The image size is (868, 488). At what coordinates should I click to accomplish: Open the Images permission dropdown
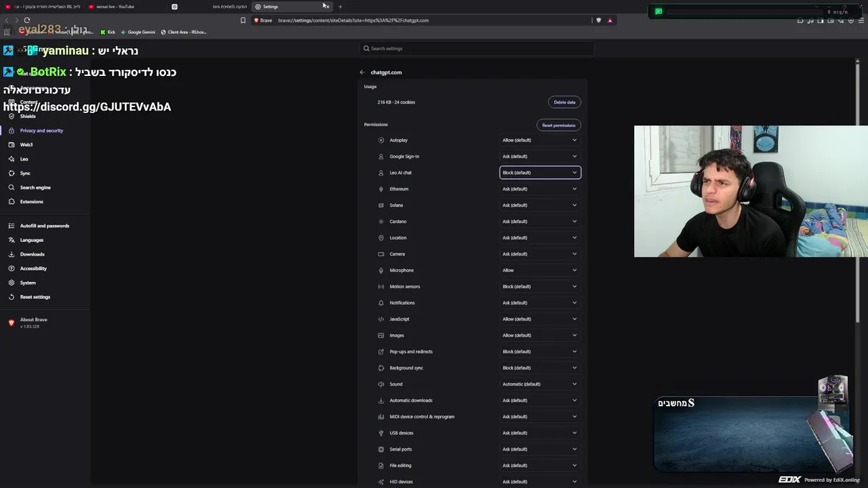(x=540, y=335)
